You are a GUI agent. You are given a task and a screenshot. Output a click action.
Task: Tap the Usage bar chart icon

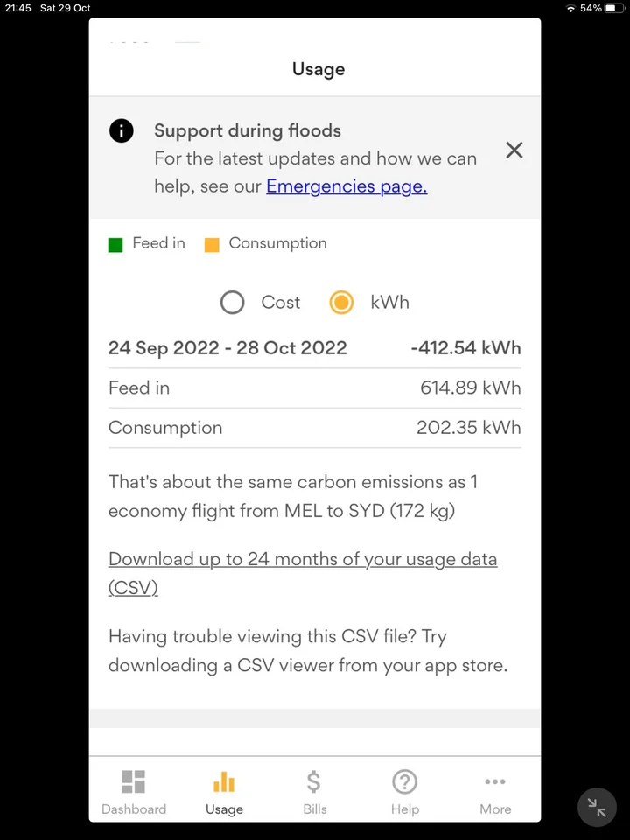point(224,781)
